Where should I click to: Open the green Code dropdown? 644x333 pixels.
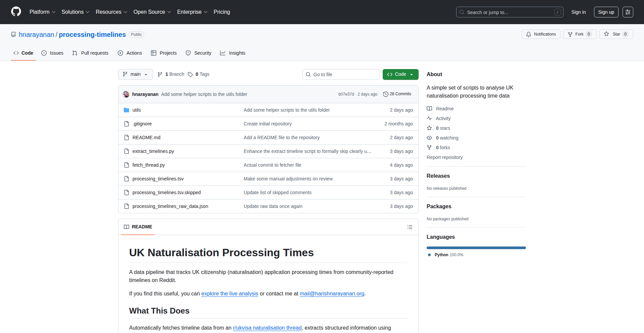pos(400,74)
